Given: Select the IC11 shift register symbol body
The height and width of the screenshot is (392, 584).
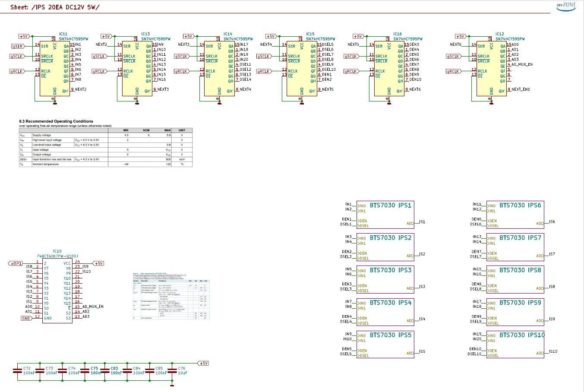Looking at the screenshot, I should 55,69.
